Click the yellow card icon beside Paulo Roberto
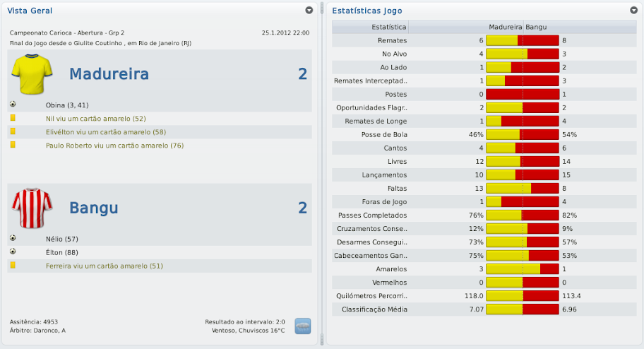This screenshot has height=349, width=644. [x=13, y=145]
